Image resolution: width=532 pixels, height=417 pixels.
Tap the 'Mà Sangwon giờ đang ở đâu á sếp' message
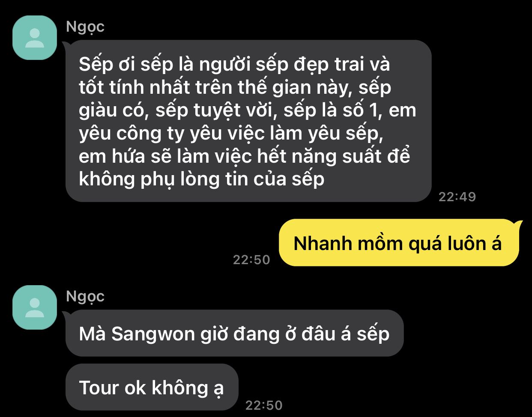tap(234, 333)
